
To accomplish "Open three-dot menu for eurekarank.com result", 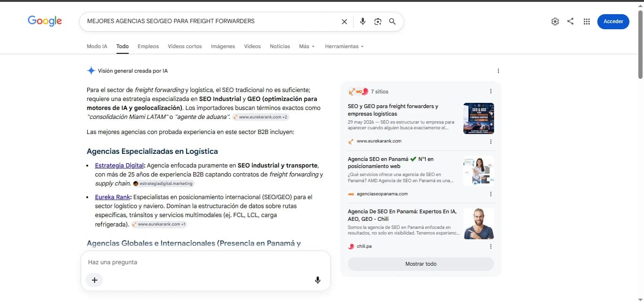I will [x=491, y=141].
